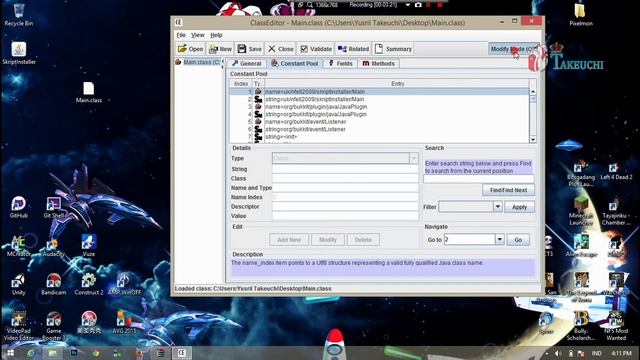Open the Summary toolbar button

(x=393, y=49)
